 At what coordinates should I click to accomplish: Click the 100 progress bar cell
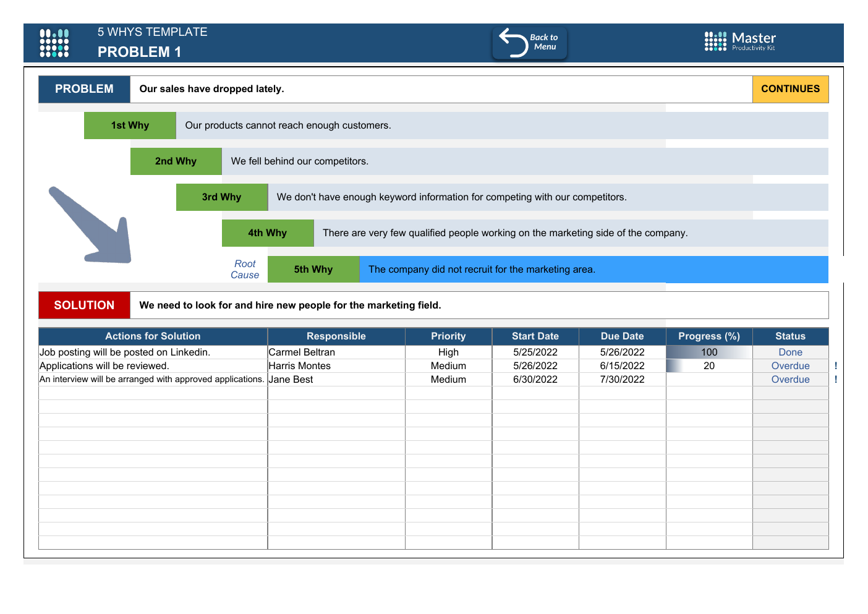coord(709,352)
